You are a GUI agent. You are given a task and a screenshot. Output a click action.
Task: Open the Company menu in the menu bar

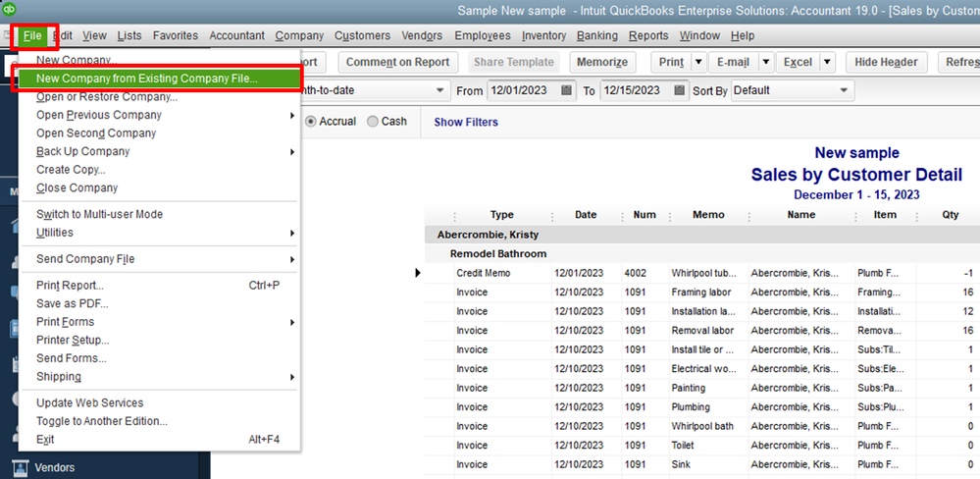click(299, 35)
